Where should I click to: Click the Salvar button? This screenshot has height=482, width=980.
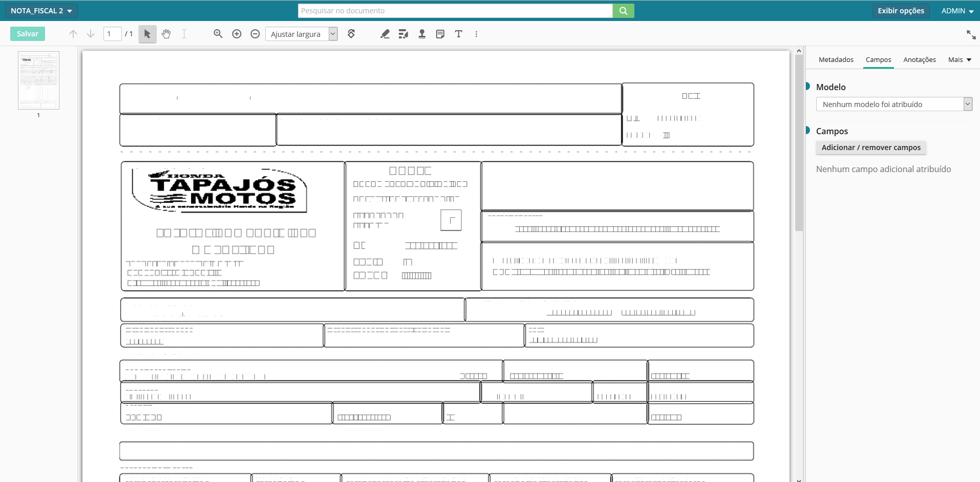click(28, 34)
